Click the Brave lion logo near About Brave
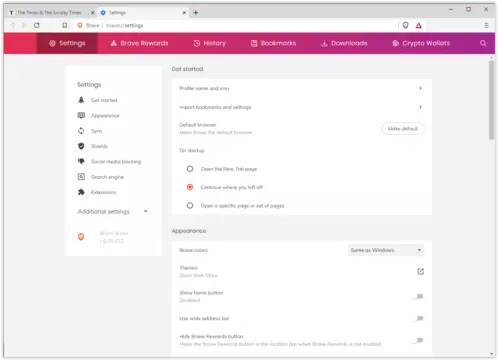This screenshot has height=360, width=498. pyautogui.click(x=81, y=237)
